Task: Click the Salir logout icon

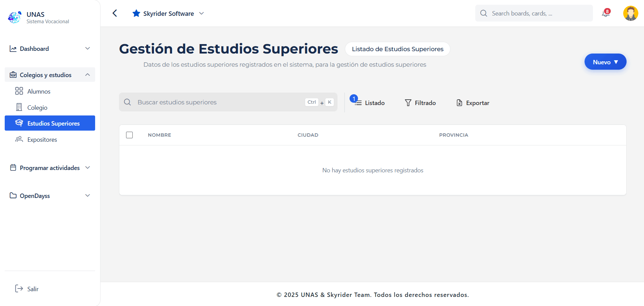Action: click(x=19, y=288)
